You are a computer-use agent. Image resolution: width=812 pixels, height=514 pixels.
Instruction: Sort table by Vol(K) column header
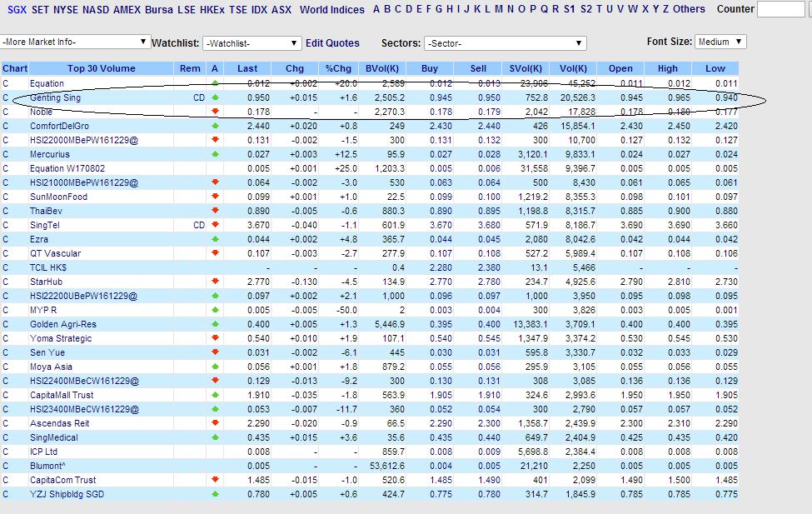point(573,68)
